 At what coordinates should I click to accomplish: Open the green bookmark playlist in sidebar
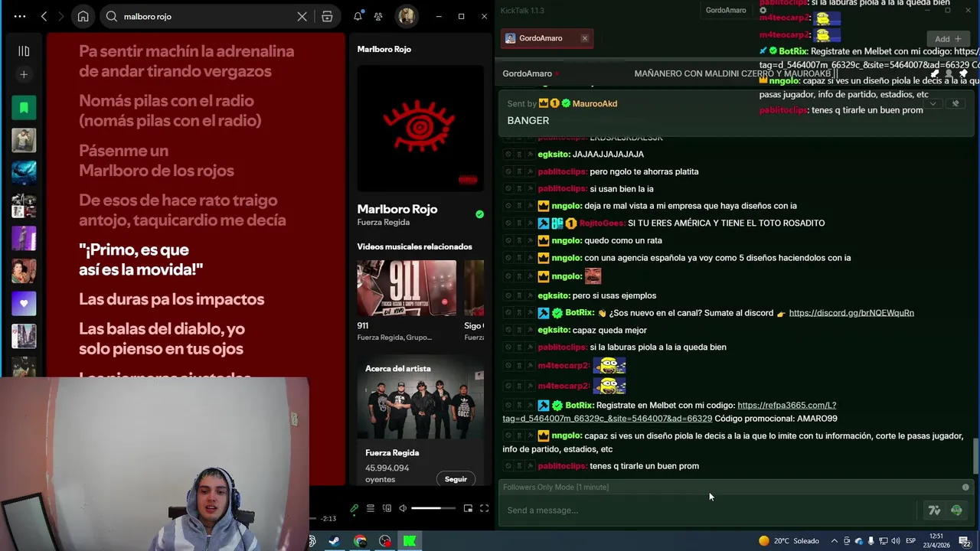click(x=24, y=108)
